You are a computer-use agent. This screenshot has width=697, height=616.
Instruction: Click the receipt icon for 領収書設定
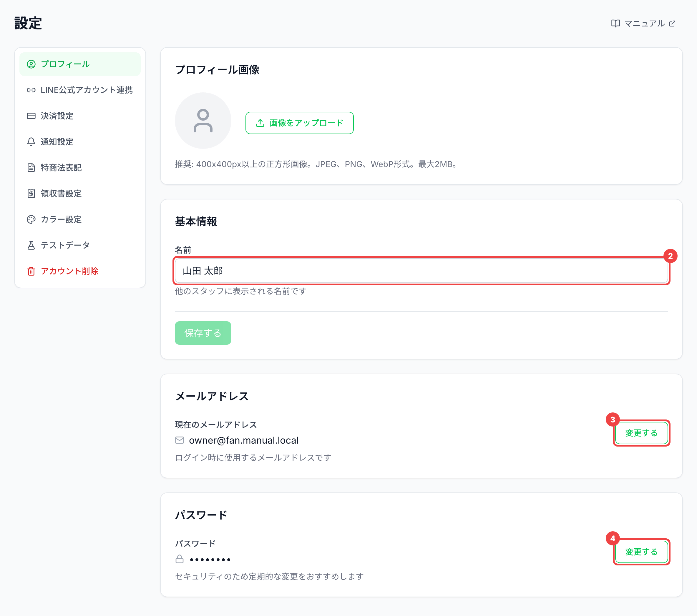(x=31, y=194)
